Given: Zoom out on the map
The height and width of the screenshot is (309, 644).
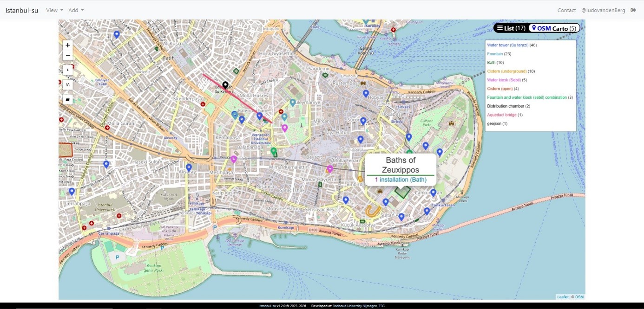Looking at the screenshot, I should click(x=68, y=56).
